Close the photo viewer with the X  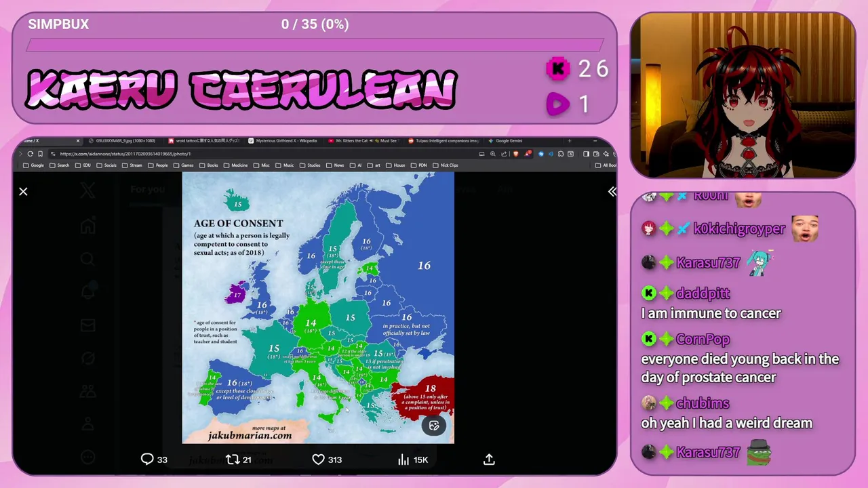23,192
